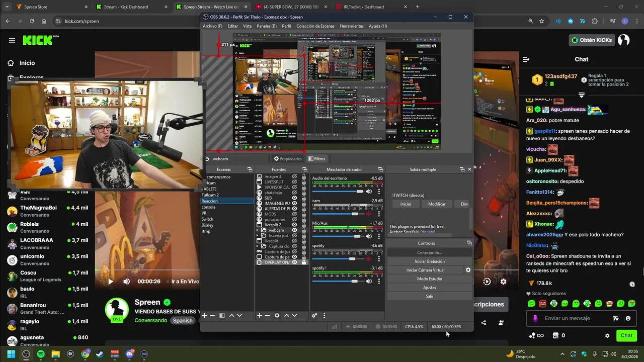Open Steam from the Windows taskbar
644x362 pixels.
click(x=100, y=354)
